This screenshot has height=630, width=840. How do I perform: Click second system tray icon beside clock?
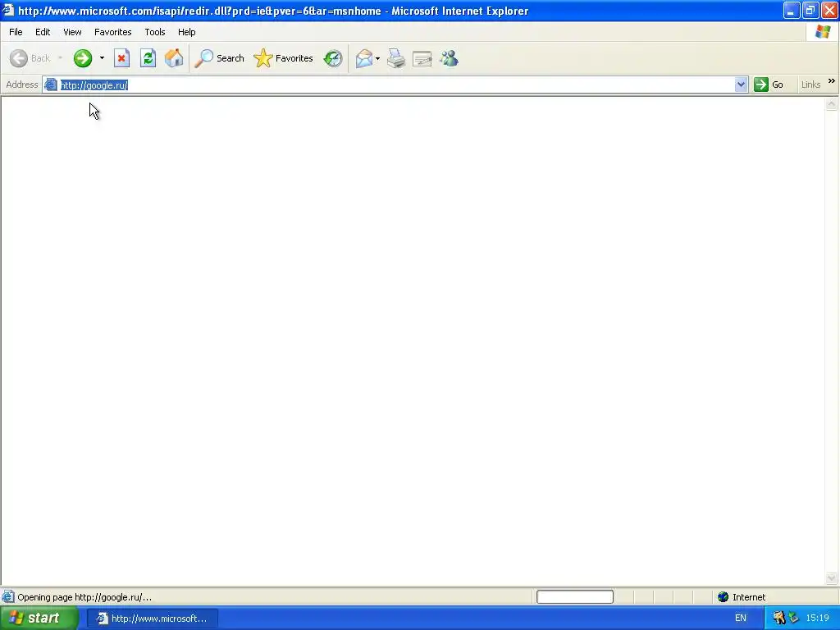[793, 619]
